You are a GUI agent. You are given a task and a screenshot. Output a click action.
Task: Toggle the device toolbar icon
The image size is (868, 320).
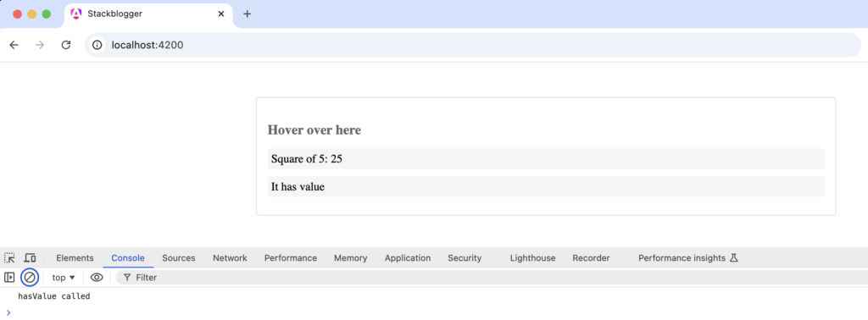(x=30, y=257)
